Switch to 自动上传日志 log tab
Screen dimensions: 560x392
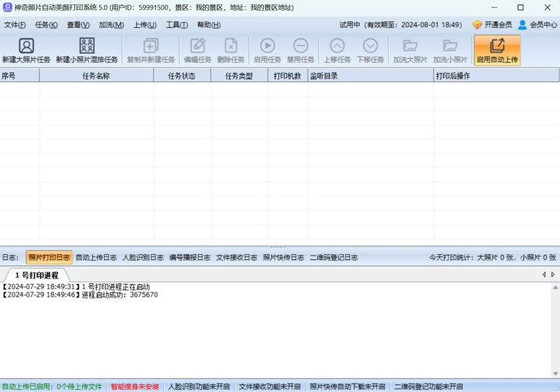[96, 258]
